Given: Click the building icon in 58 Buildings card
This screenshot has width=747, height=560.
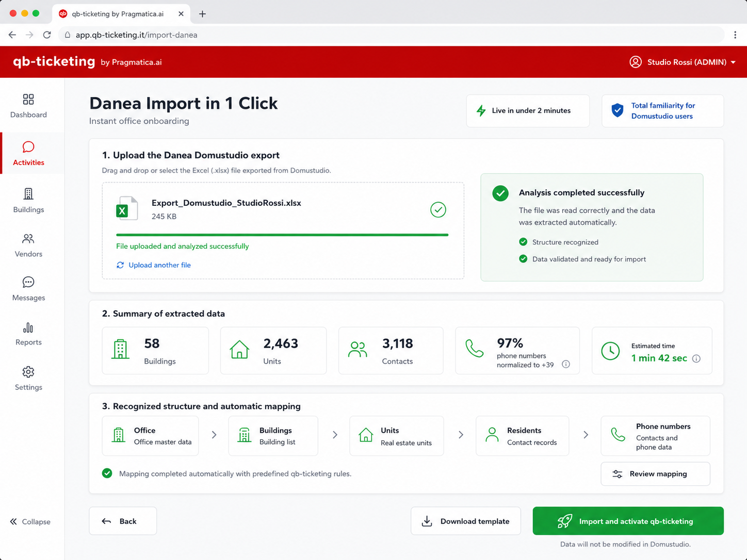Looking at the screenshot, I should click(x=121, y=349).
